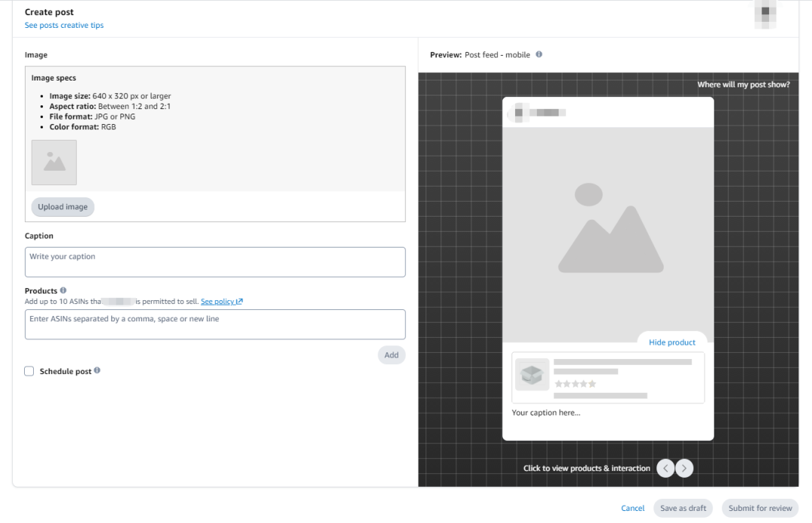Click the Save as draft button
Image resolution: width=812 pixels, height=523 pixels.
[683, 508]
